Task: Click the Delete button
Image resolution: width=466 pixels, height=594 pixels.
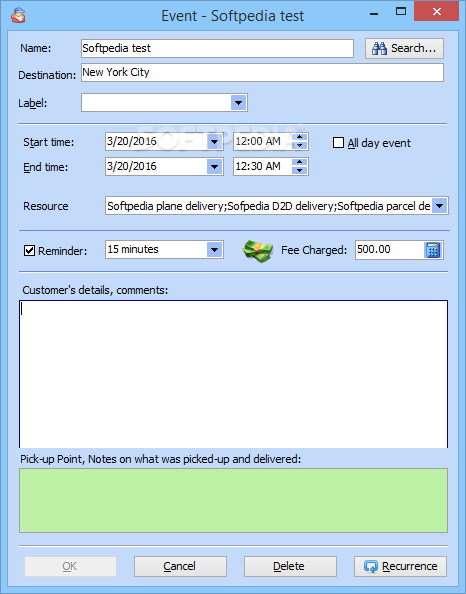Action: [290, 566]
